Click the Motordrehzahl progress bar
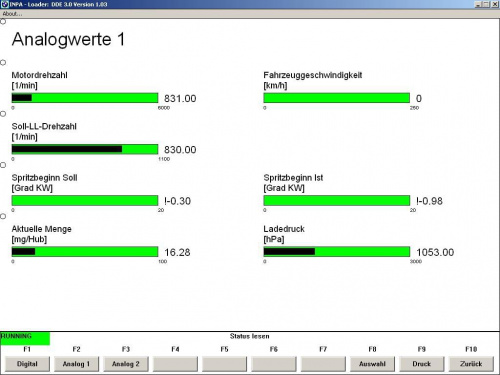Screen dimensions: 500x375 (x=85, y=98)
